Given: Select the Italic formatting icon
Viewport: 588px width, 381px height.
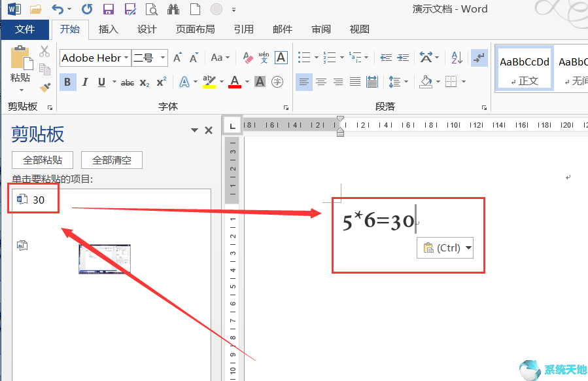Looking at the screenshot, I should (84, 82).
